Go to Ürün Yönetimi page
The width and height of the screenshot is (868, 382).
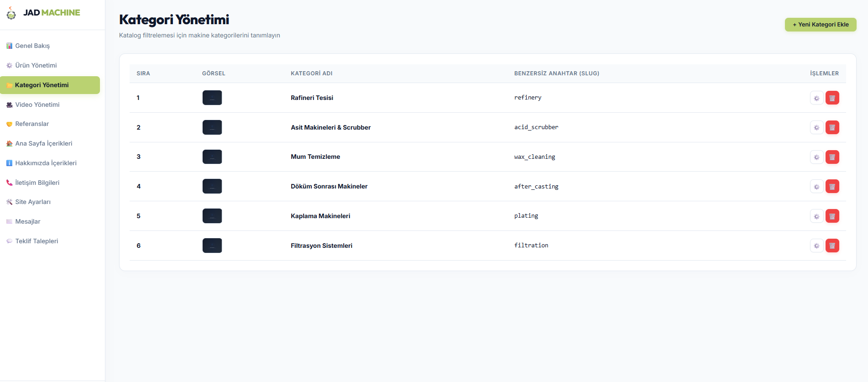click(x=50, y=65)
